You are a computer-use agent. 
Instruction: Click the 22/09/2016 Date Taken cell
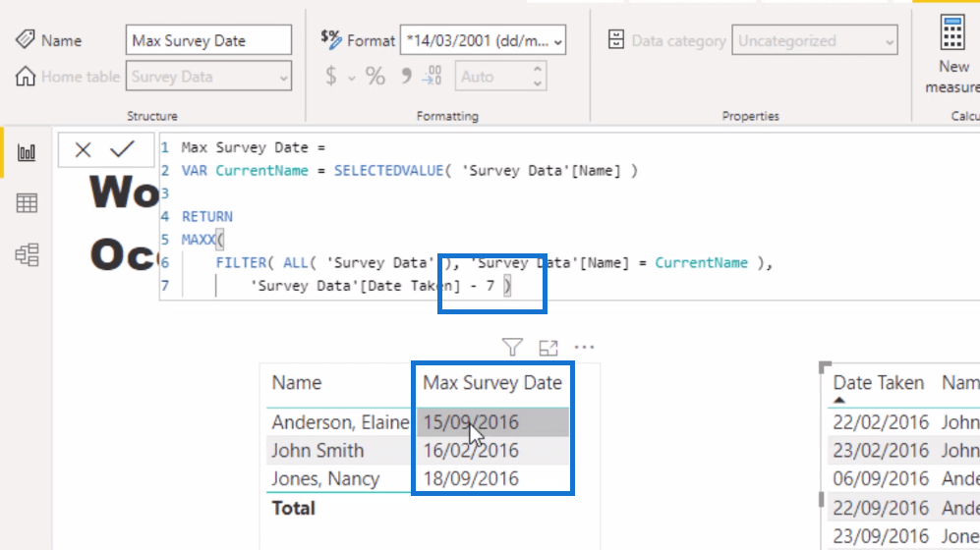coord(881,508)
